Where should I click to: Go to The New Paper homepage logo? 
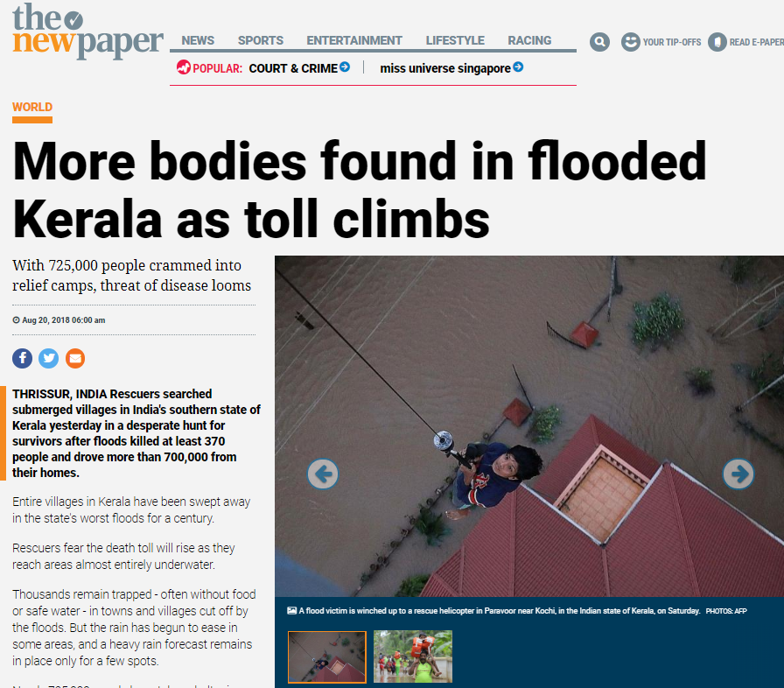click(87, 31)
